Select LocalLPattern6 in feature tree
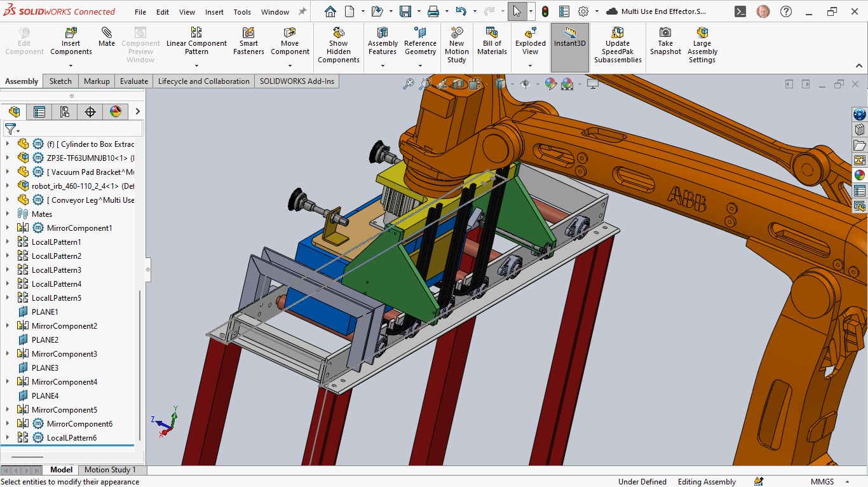The height and width of the screenshot is (487, 868). pos(72,438)
